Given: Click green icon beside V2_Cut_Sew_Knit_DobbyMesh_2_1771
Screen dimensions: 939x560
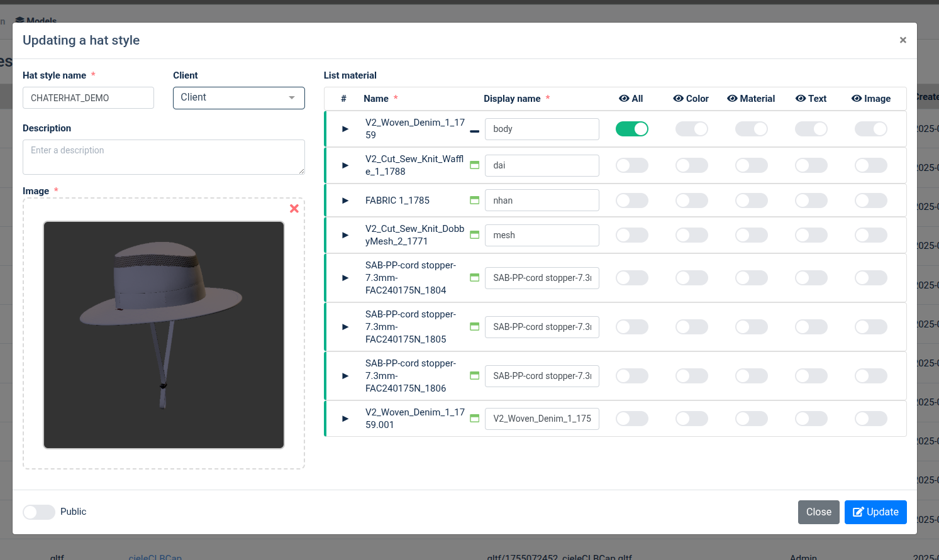Looking at the screenshot, I should coord(475,235).
